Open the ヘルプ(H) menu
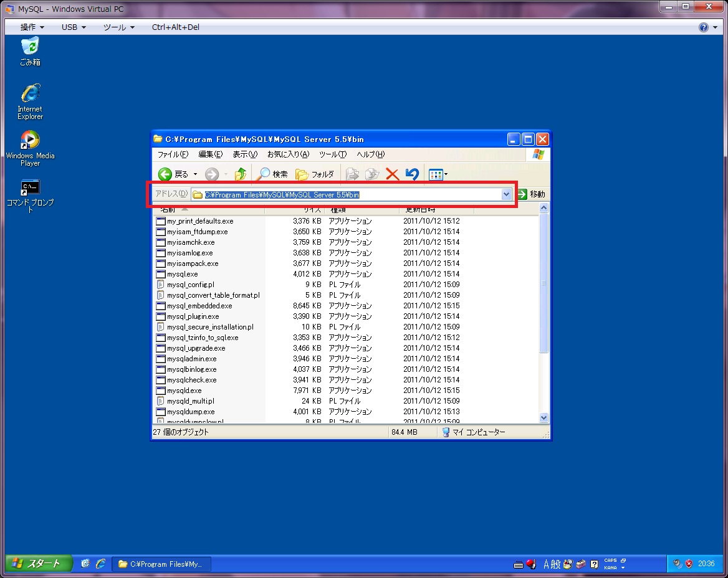Image resolution: width=728 pixels, height=578 pixels. 370,154
